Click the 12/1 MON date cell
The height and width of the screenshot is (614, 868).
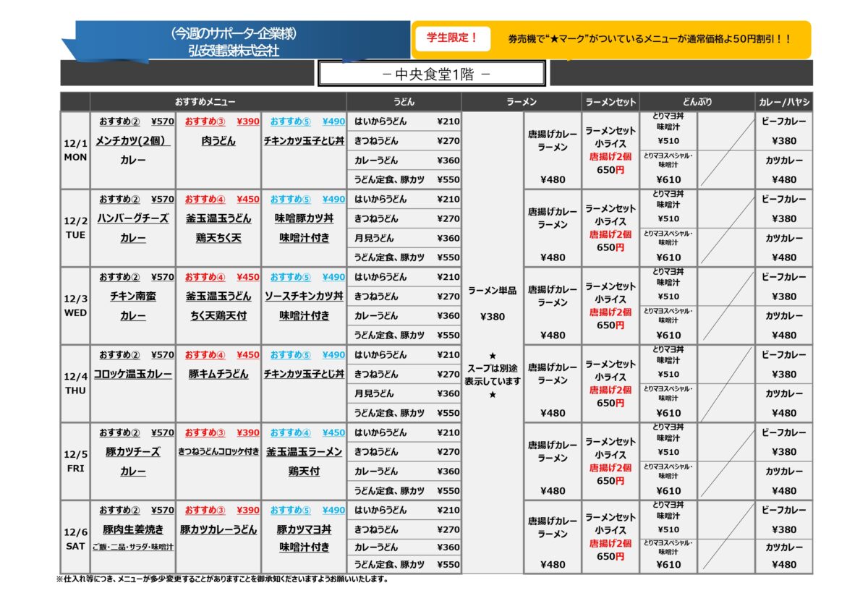pyautogui.click(x=75, y=150)
